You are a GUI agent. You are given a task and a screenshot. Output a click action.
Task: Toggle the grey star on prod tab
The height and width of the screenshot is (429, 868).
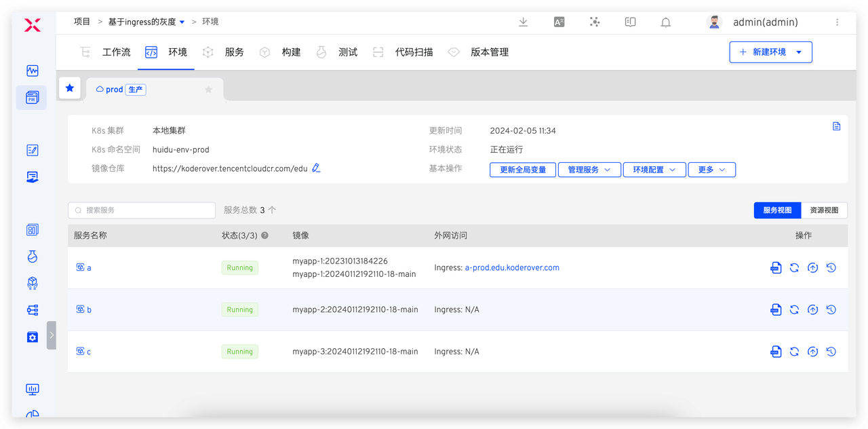pos(209,90)
